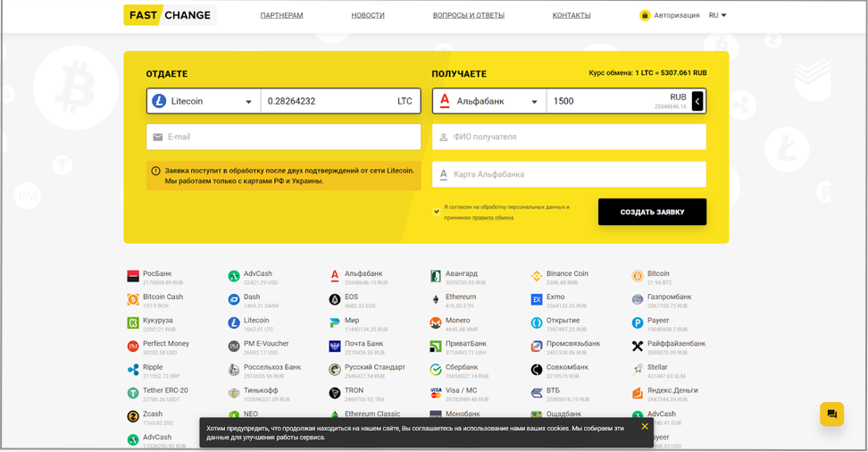
Task: Open the RU language dropdown
Action: pyautogui.click(x=717, y=15)
